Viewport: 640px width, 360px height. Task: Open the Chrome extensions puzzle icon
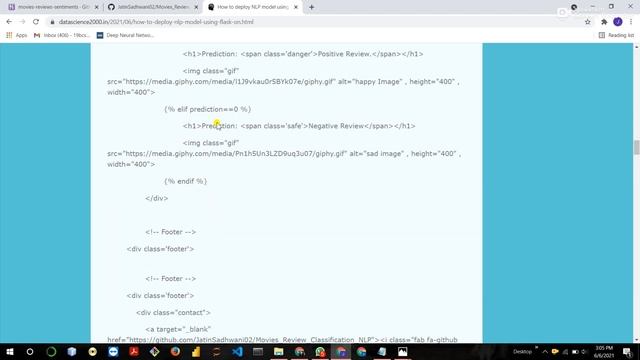tap(604, 22)
